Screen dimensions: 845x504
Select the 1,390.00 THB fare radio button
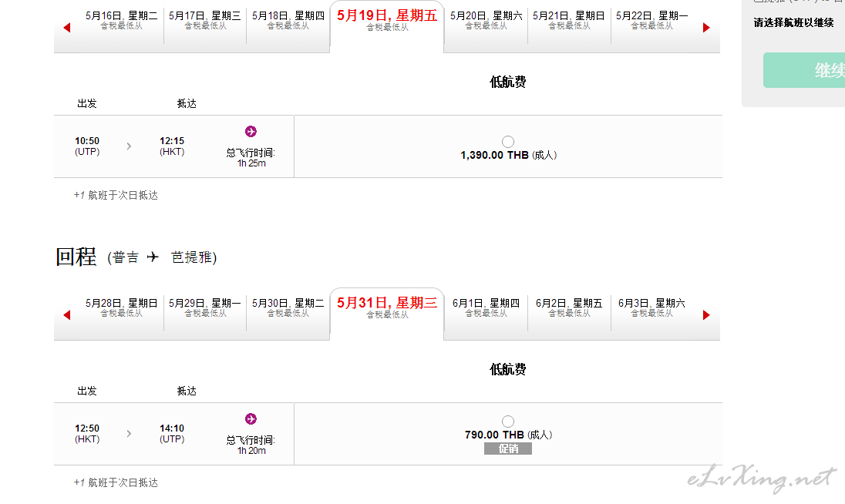pyautogui.click(x=507, y=142)
